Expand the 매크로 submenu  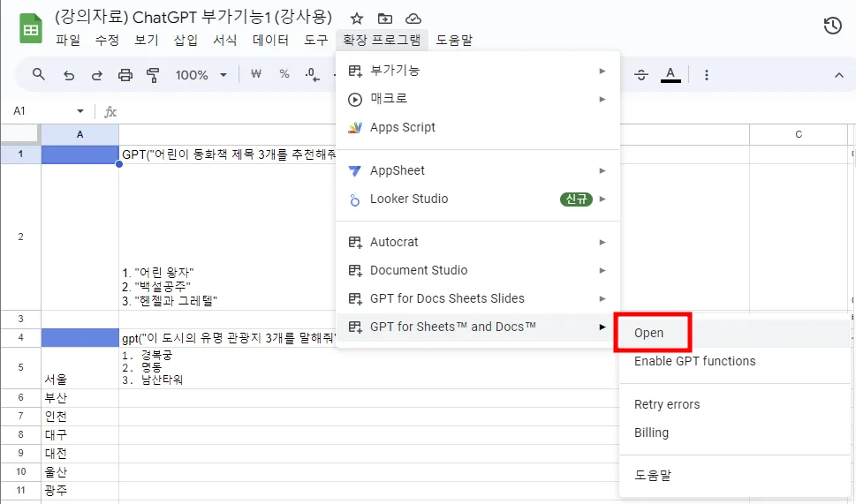[478, 99]
